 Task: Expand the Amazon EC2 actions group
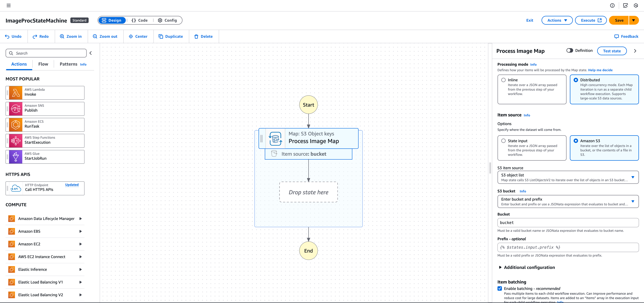pyautogui.click(x=81, y=244)
